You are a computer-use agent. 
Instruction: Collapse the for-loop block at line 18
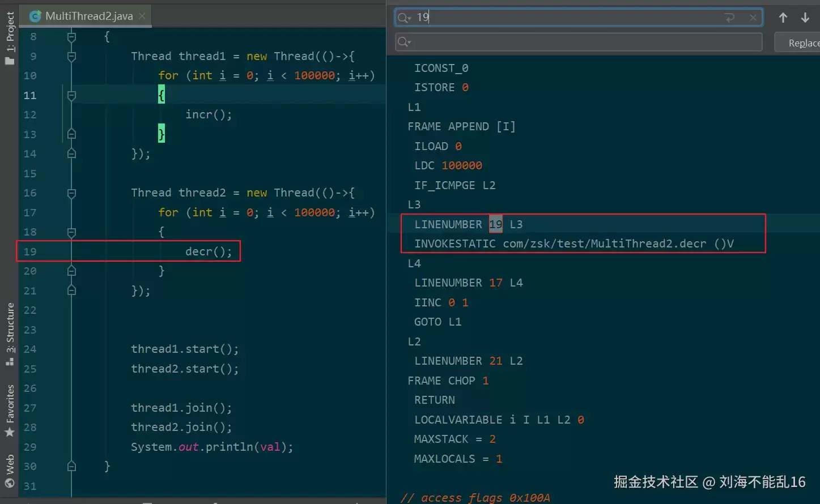click(x=71, y=232)
